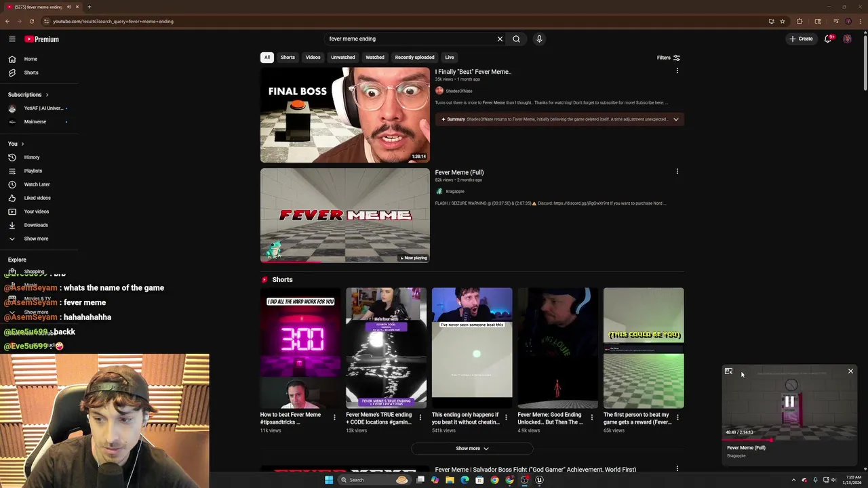This screenshot has width=868, height=488.
Task: Select the All filter chip
Action: click(x=267, y=58)
